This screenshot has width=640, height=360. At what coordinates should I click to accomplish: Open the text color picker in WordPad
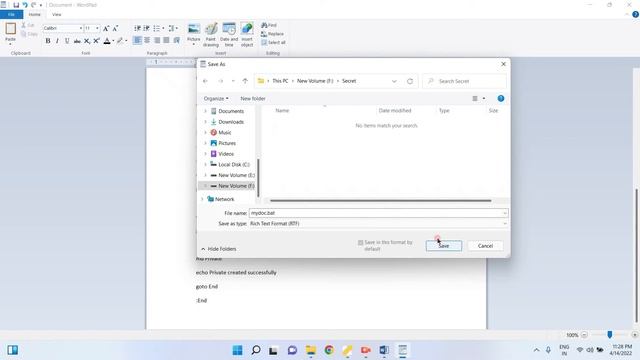113,41
